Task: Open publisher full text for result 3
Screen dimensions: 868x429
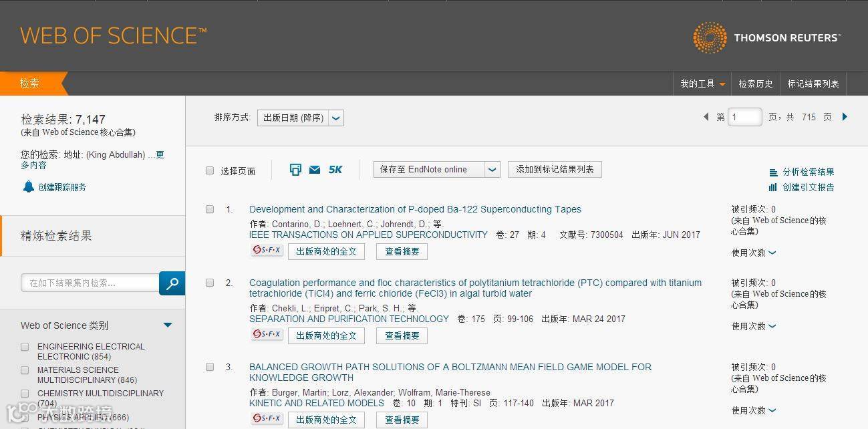Action: pyautogui.click(x=326, y=420)
